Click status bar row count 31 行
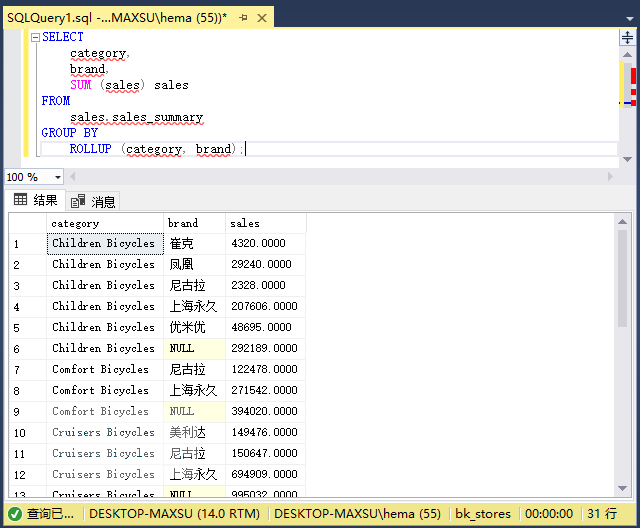This screenshot has width=640, height=528. tap(602, 514)
